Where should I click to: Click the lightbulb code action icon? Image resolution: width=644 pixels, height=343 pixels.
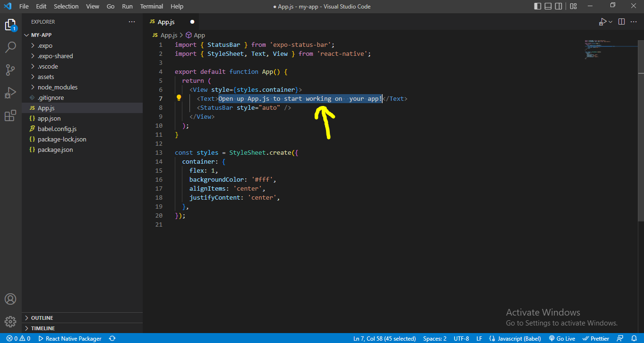pos(179,98)
